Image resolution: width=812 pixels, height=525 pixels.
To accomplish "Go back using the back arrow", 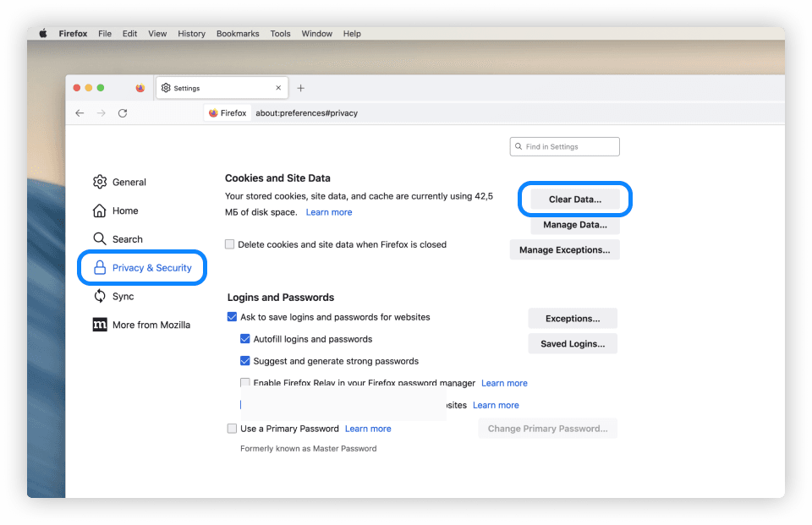I will point(80,113).
